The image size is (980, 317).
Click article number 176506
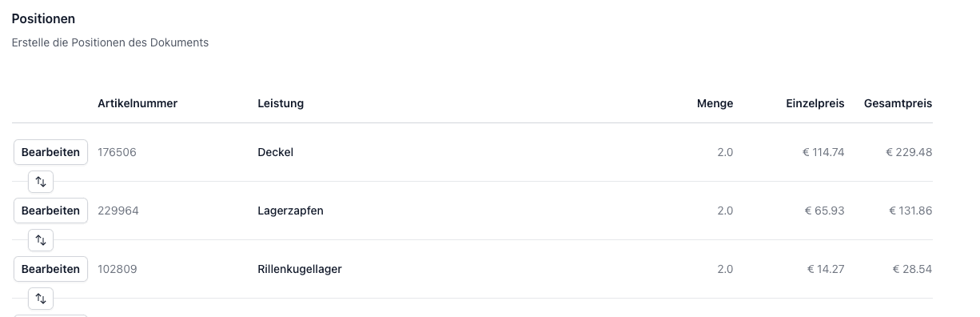[x=117, y=152]
